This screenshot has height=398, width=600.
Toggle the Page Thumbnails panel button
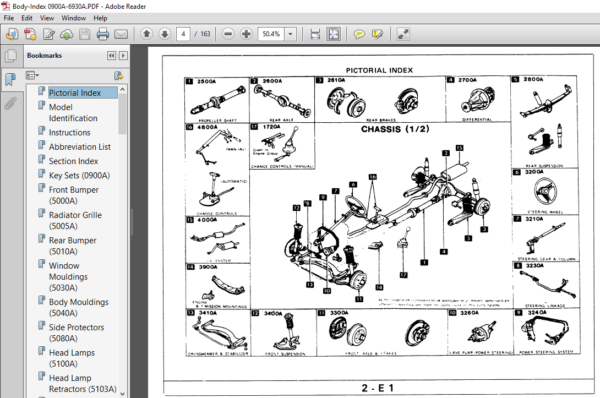pyautogui.click(x=10, y=56)
